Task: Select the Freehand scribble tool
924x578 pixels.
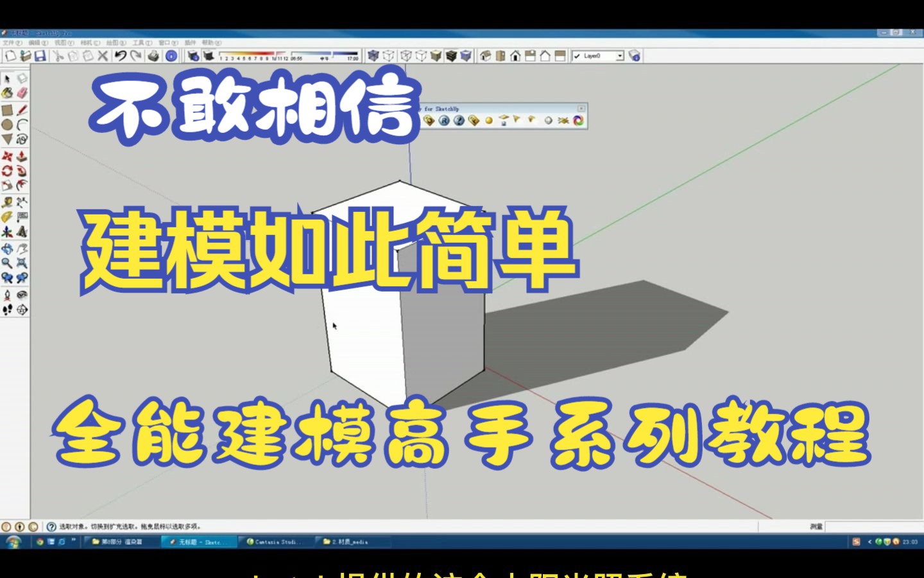Action: pyautogui.click(x=22, y=139)
